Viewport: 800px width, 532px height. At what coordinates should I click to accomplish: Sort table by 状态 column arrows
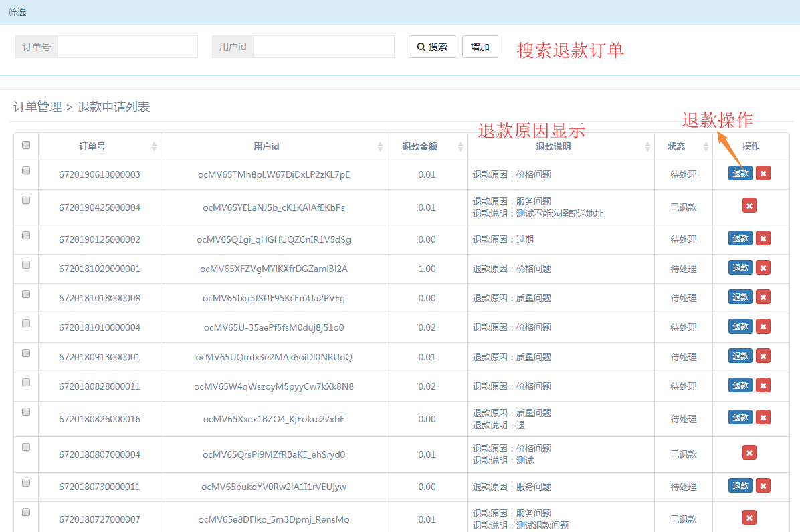click(706, 147)
